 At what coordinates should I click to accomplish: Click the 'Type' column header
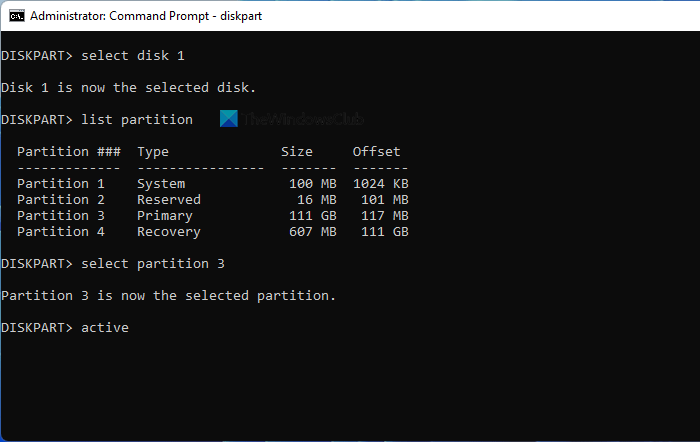pyautogui.click(x=152, y=152)
